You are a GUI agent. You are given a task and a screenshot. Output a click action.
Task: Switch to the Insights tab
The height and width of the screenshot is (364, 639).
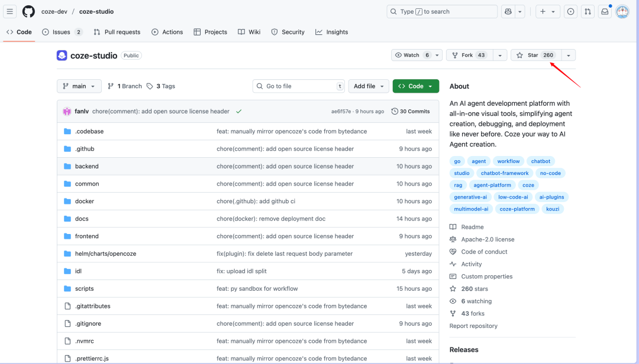(x=332, y=32)
